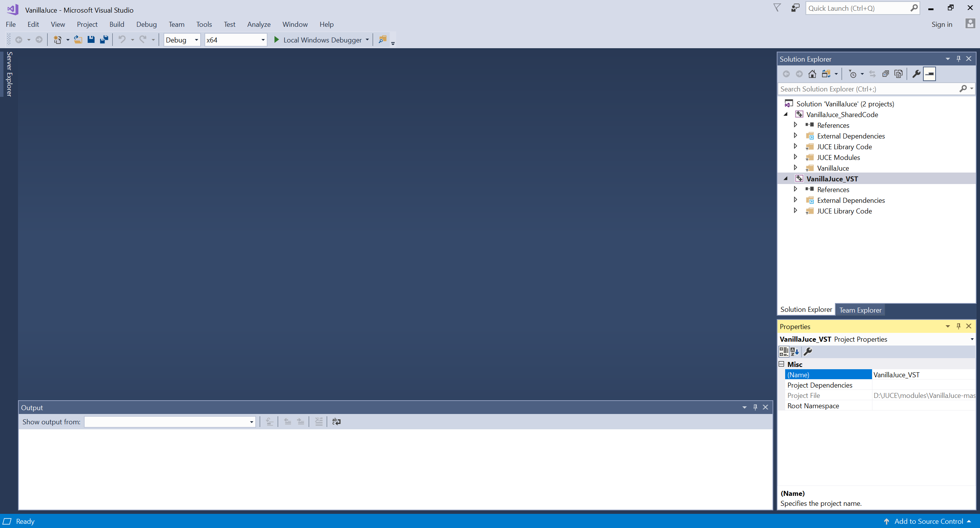Switch between solution and folder views icon
This screenshot has height=528, width=980.
(826, 74)
